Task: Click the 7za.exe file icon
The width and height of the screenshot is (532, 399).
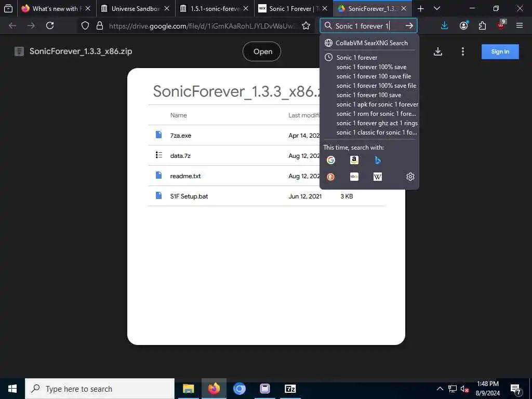Action: coord(158,135)
